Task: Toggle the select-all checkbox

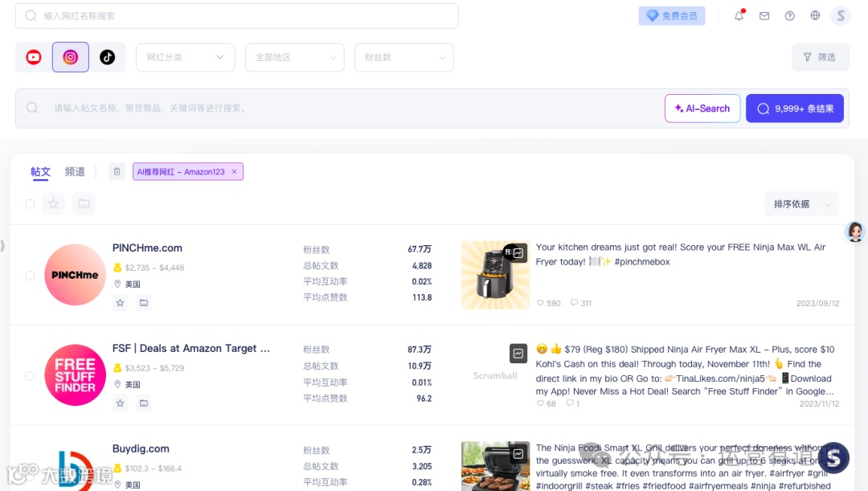Action: 30,203
